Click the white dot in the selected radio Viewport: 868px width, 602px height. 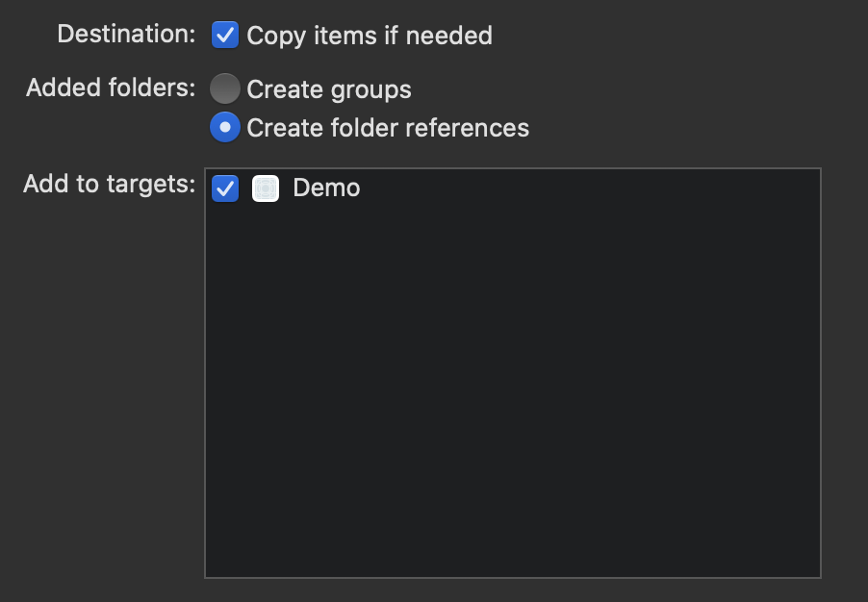coord(225,128)
